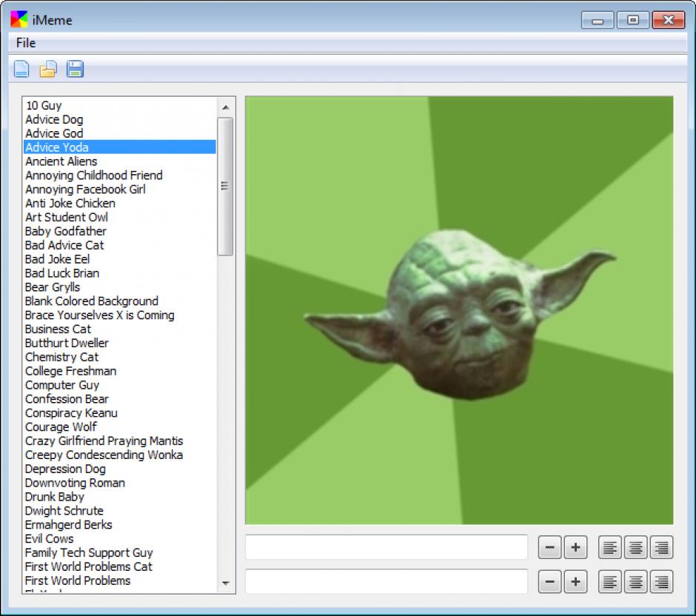Choose "Business Cat" template
Viewport: 696px width, 616px height.
pyautogui.click(x=120, y=329)
